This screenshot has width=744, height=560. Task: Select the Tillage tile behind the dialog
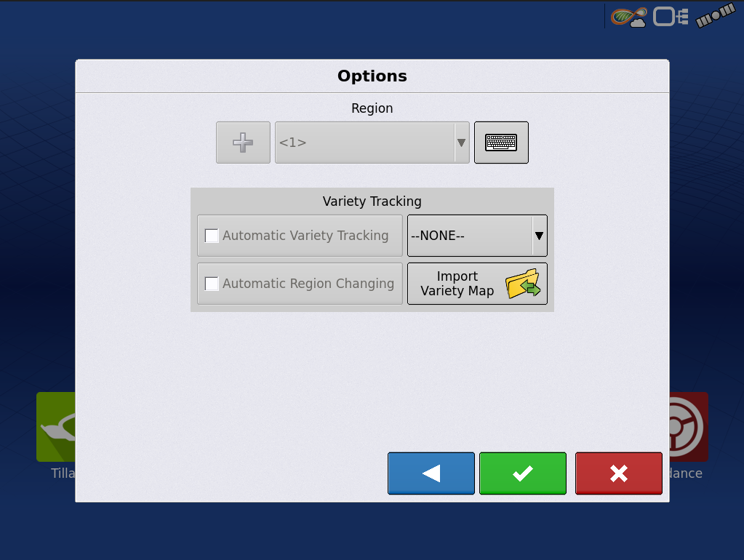(55, 429)
